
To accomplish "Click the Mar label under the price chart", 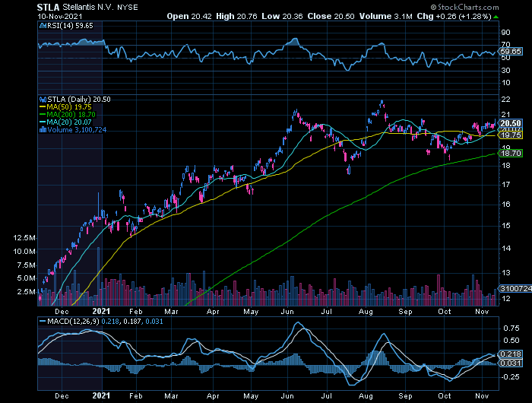I will [171, 311].
